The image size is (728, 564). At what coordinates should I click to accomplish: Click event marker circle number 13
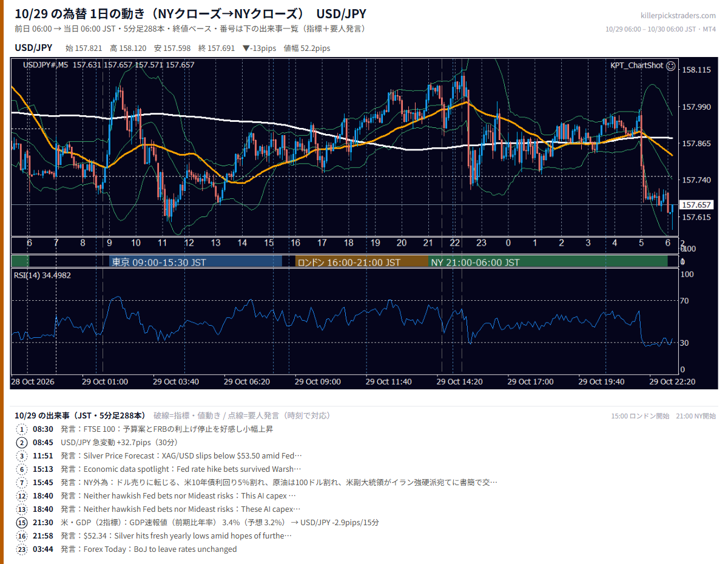click(x=22, y=509)
